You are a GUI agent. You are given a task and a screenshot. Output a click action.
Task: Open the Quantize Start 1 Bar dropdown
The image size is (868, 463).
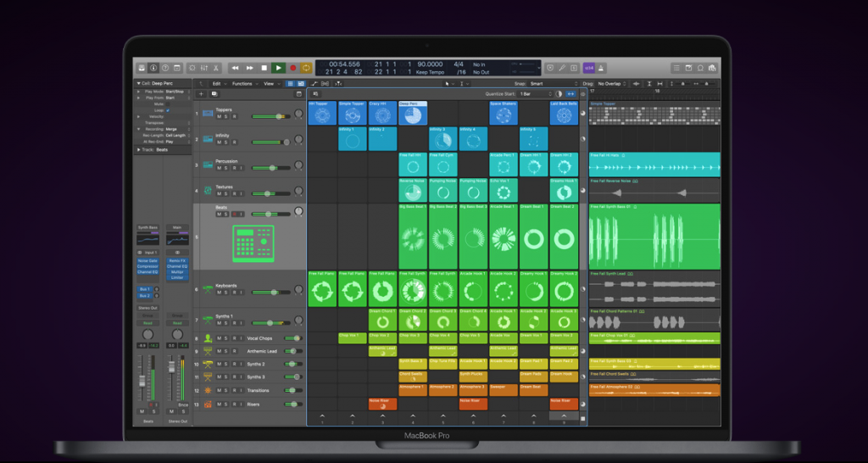point(536,94)
